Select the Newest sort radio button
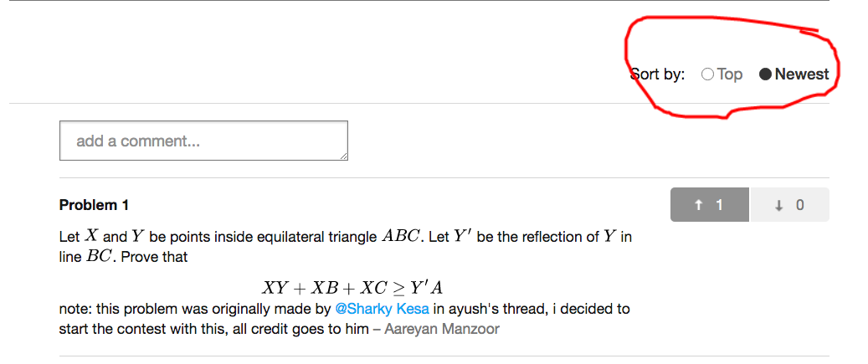Screen dimensions: 868x364 tap(766, 74)
